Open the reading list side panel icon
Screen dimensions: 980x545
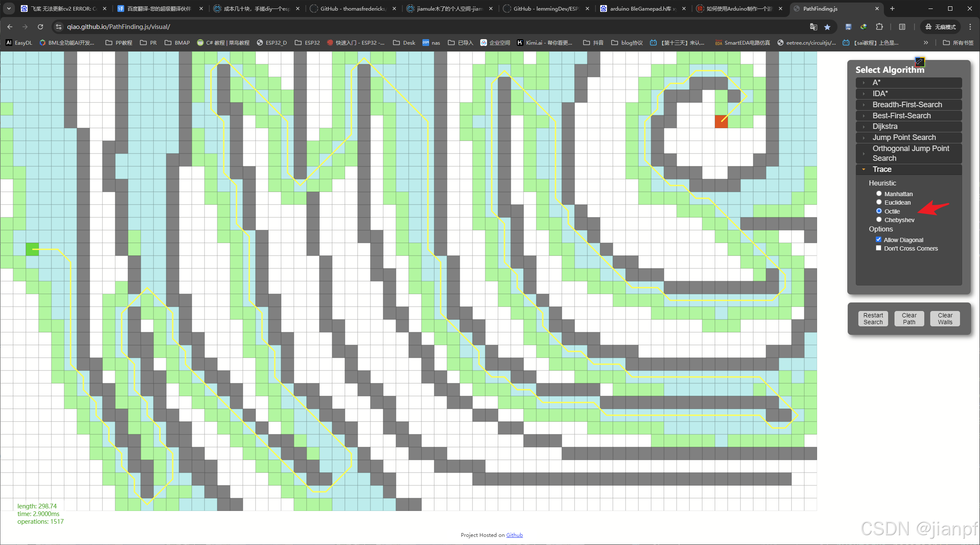(x=902, y=27)
